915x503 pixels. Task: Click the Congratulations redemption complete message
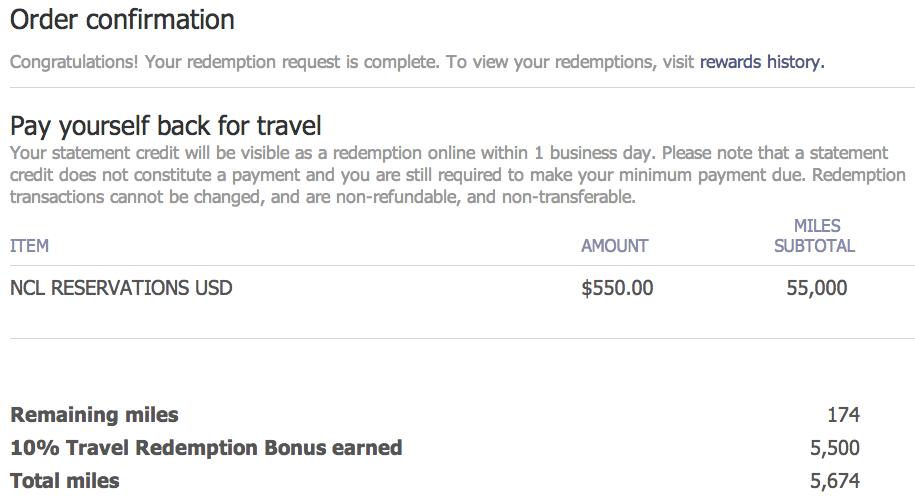coord(350,62)
